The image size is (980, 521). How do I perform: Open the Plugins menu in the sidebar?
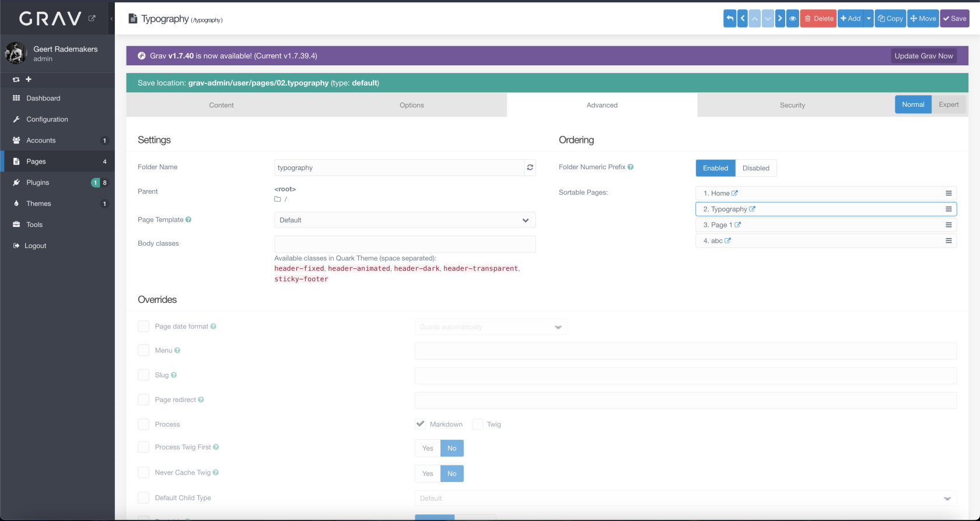(x=38, y=183)
